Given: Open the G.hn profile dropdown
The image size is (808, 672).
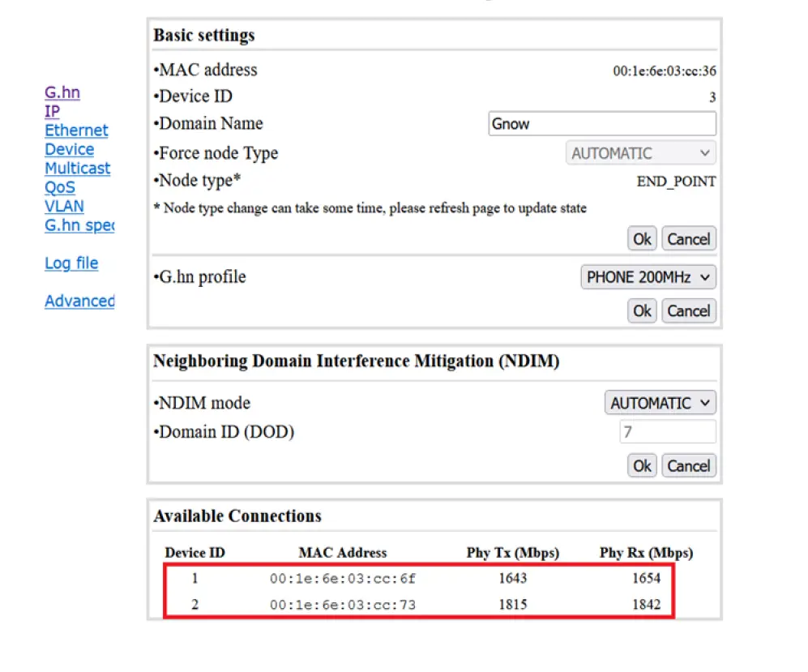Looking at the screenshot, I should [x=648, y=277].
